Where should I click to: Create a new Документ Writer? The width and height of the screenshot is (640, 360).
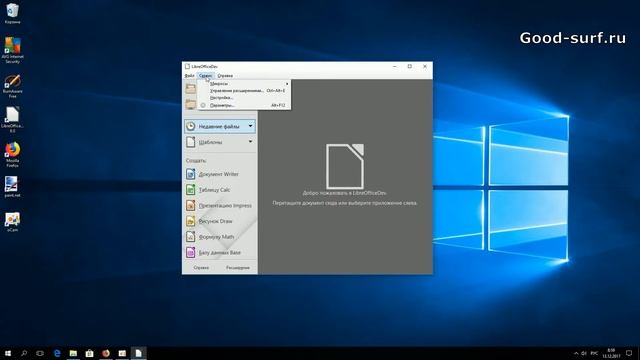tap(220, 174)
